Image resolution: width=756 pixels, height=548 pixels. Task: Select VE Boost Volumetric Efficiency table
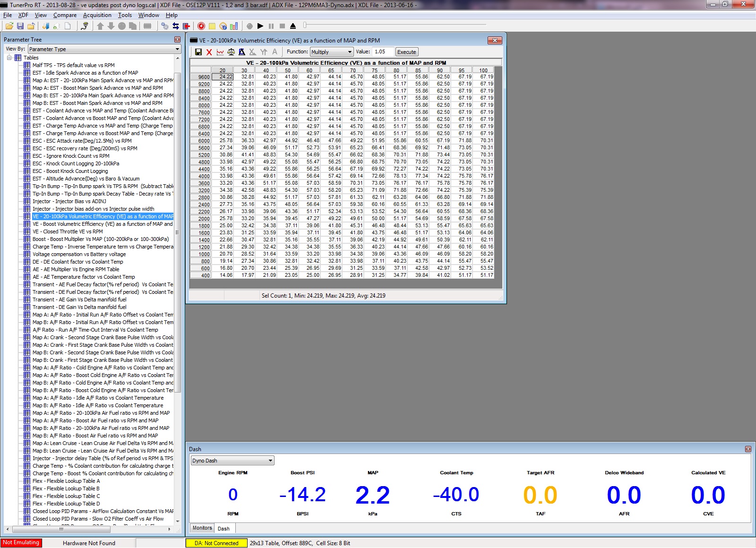coord(103,224)
